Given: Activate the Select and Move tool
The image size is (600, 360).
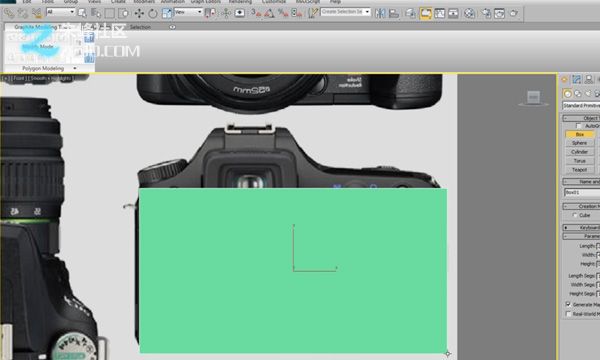Looking at the screenshot, I should (139, 14).
